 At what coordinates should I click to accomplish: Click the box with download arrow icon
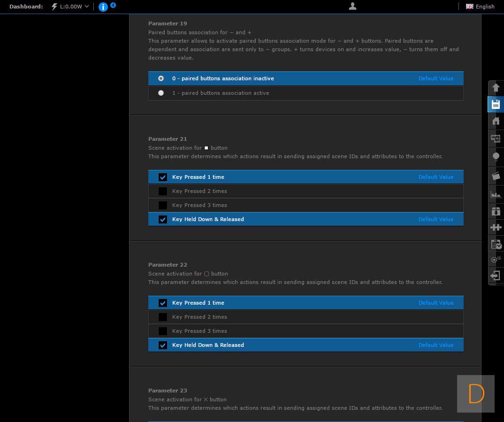click(x=496, y=211)
